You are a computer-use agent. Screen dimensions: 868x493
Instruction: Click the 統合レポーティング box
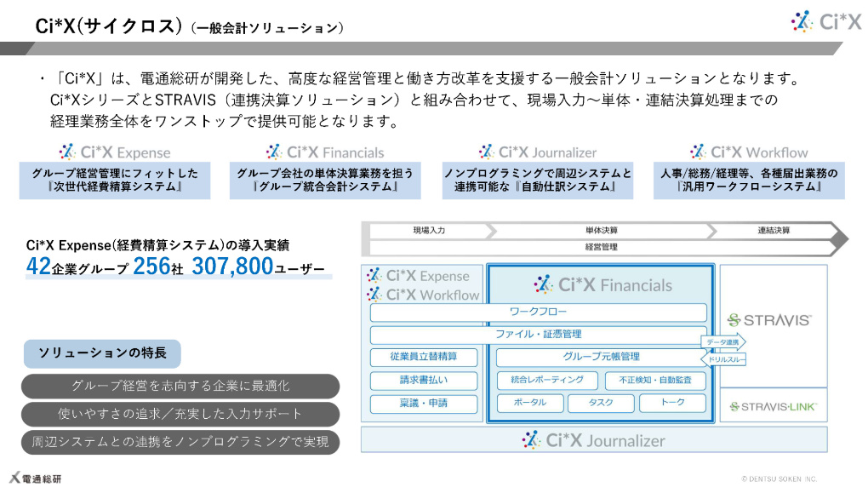547,380
